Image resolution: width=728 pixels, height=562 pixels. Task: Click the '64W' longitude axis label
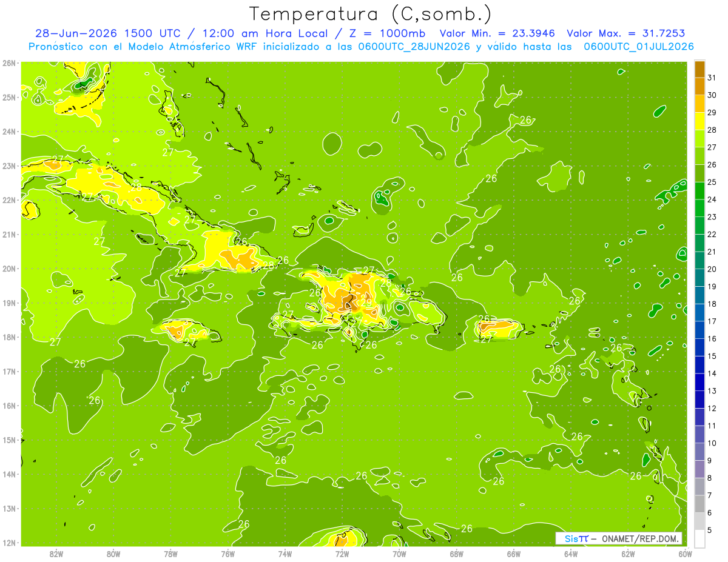point(571,554)
